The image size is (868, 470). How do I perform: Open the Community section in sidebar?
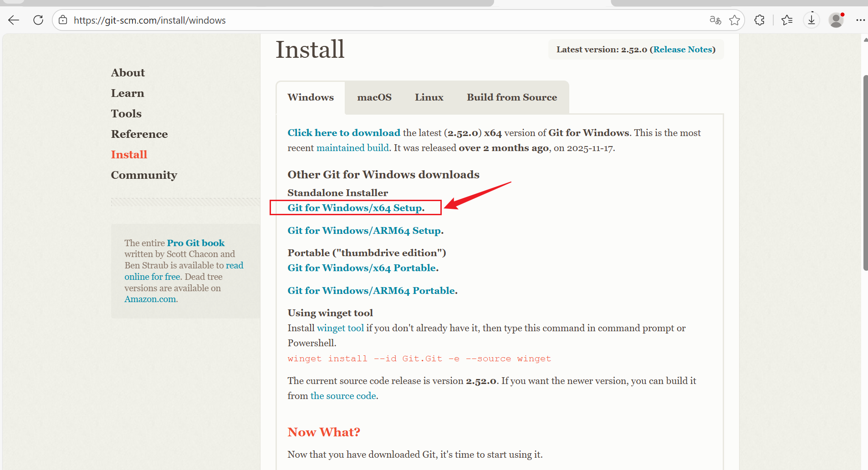tap(144, 175)
